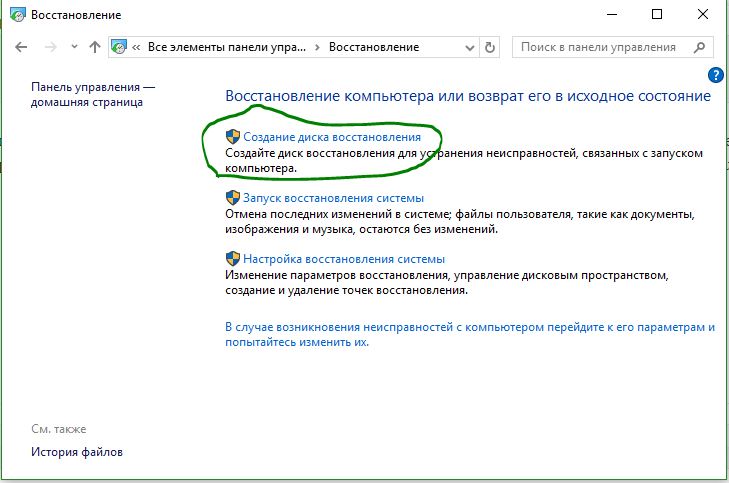
Task: Select 'Все элементы панели упра...' breadcrumb
Action: point(227,47)
